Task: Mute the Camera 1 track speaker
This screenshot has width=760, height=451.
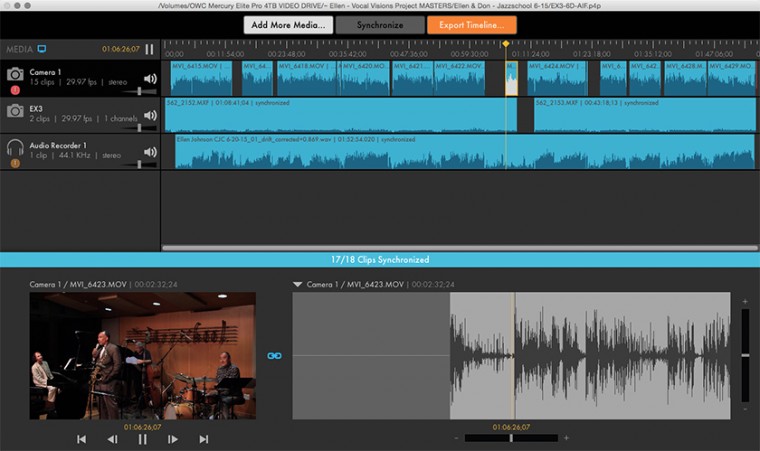Action: tap(150, 79)
